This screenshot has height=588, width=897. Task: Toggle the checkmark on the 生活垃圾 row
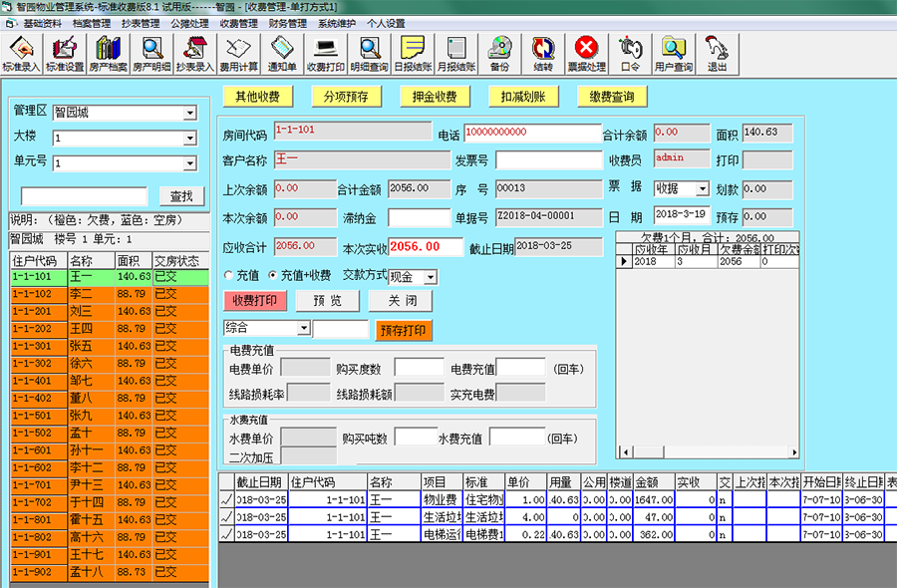pos(226,517)
